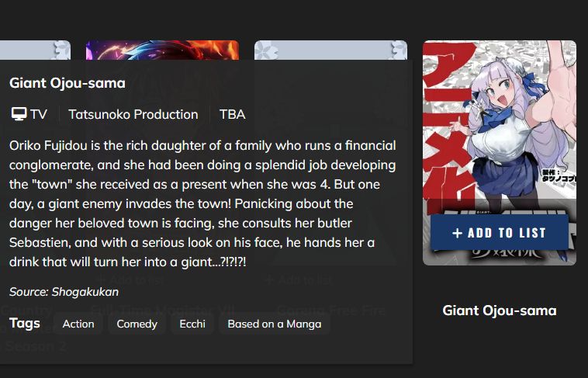
Task: Open the Giant Ojou-sama title in the info popup
Action: point(67,83)
